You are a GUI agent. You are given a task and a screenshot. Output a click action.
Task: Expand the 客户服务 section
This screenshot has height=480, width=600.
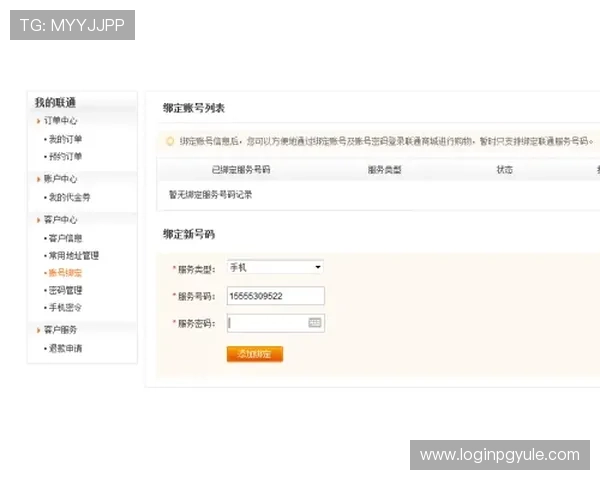(x=60, y=330)
